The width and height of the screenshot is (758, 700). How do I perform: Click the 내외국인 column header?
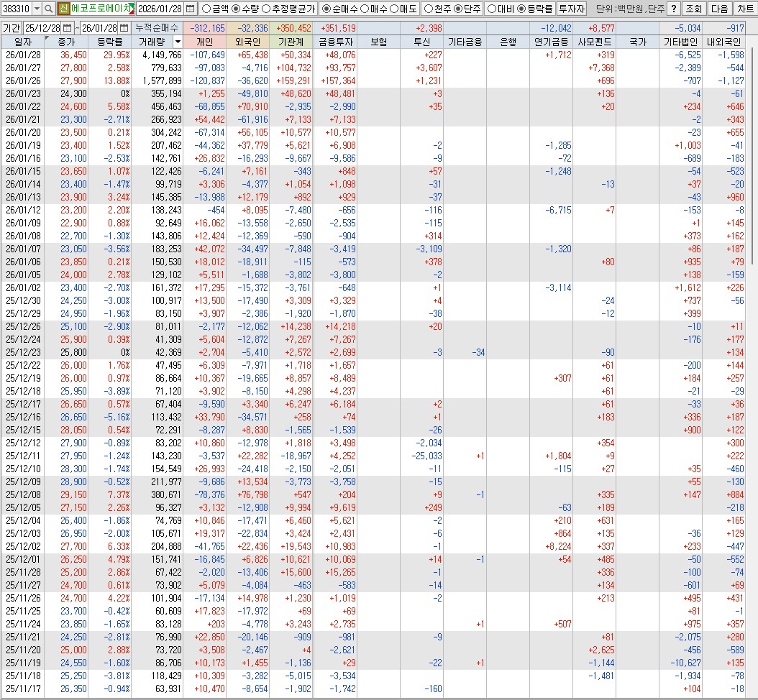(x=723, y=42)
